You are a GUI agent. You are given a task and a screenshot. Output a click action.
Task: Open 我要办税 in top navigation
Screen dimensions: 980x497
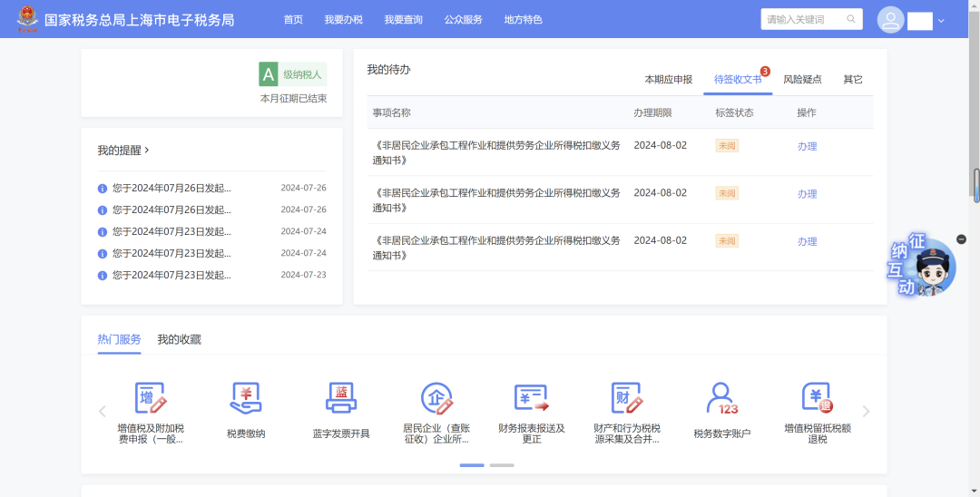343,20
